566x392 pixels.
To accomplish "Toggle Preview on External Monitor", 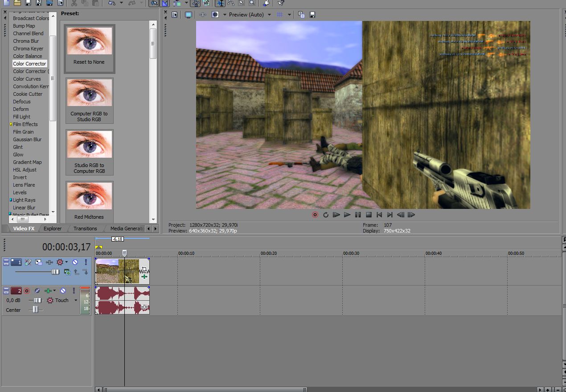I will click(x=189, y=15).
